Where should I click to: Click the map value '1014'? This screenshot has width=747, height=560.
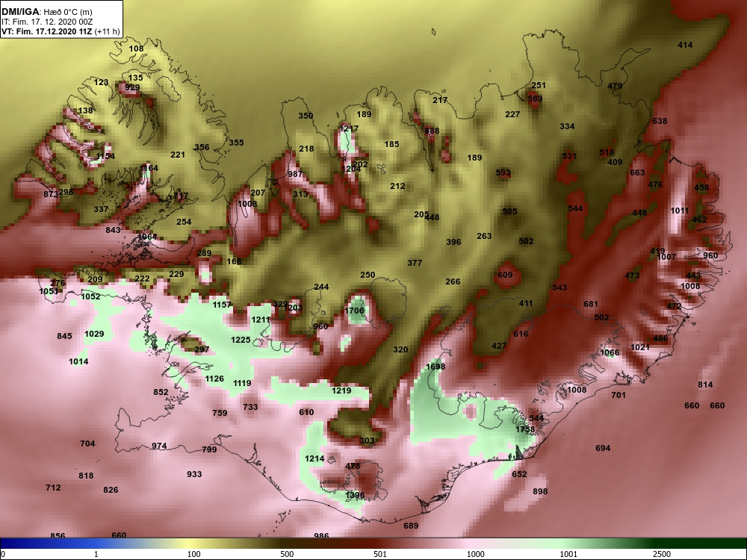click(x=78, y=361)
